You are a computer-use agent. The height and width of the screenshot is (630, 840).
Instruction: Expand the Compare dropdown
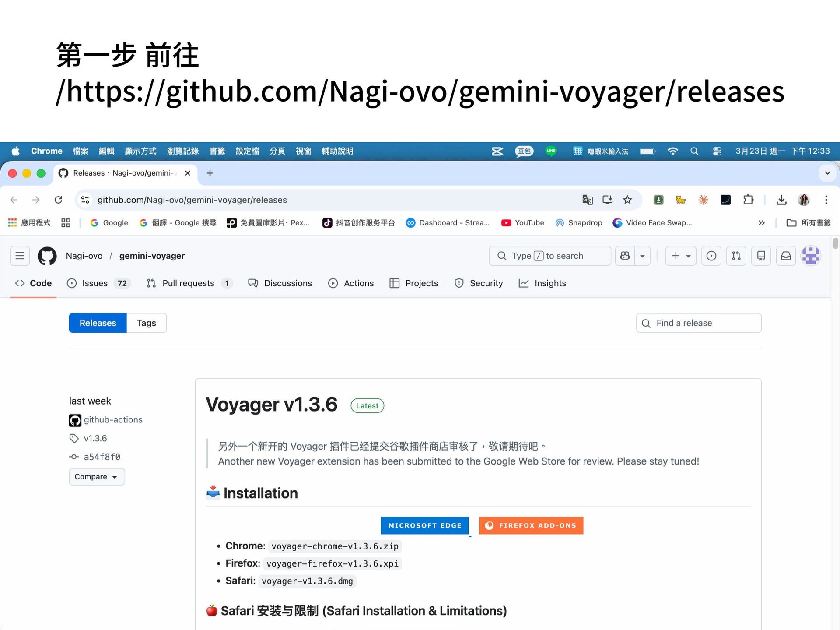tap(97, 477)
